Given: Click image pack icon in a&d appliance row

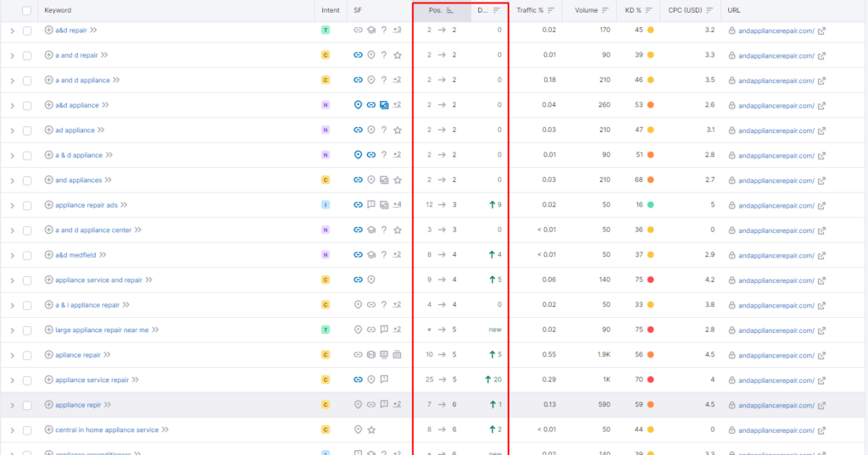Looking at the screenshot, I should click(x=384, y=105).
